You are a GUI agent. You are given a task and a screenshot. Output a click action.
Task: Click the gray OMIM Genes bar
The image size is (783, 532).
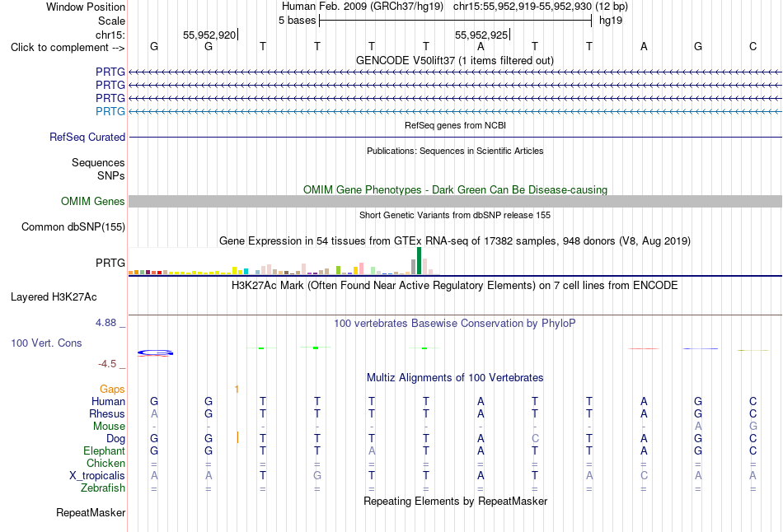[x=455, y=201]
